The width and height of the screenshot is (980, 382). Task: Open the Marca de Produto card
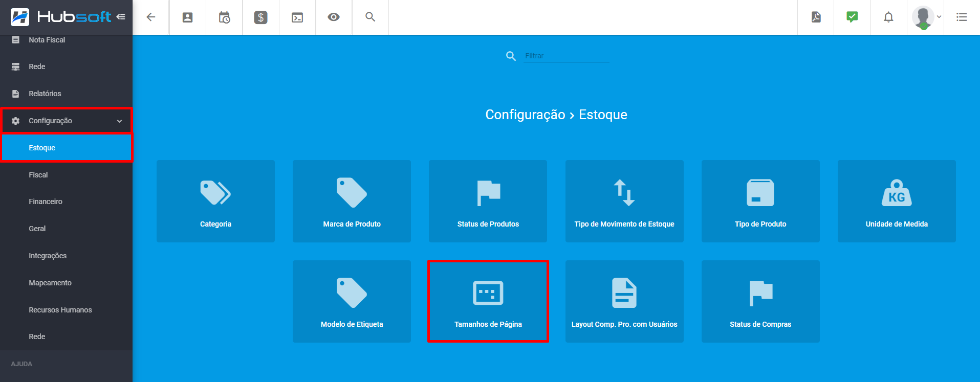[352, 201]
